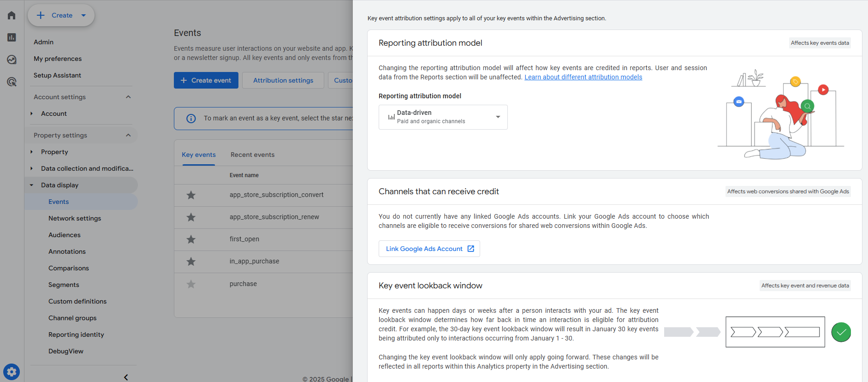Click the Create event button

click(x=206, y=80)
